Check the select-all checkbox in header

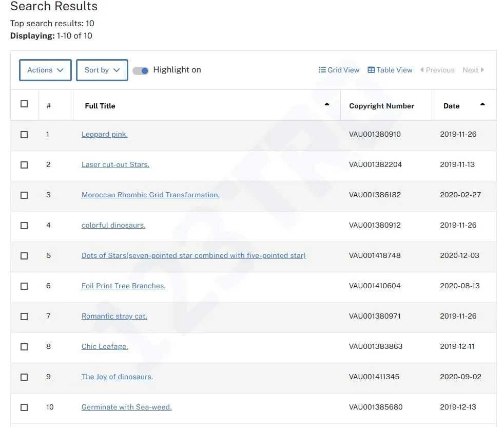(x=24, y=104)
